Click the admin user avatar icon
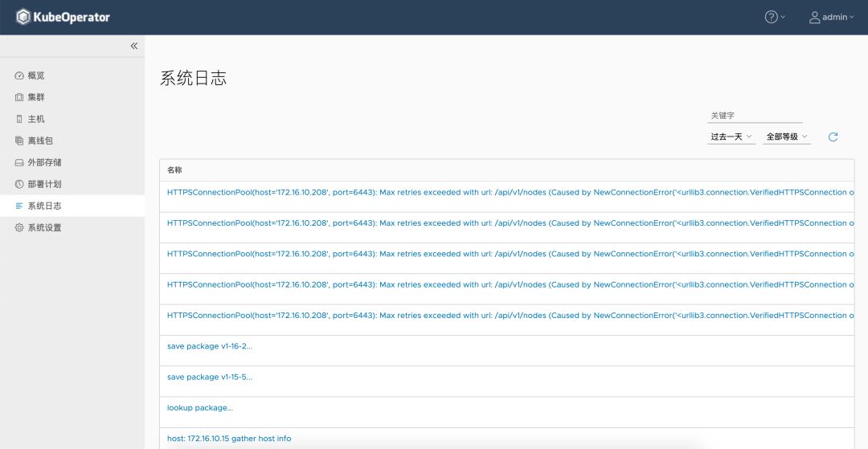The height and width of the screenshot is (449, 868). [814, 17]
